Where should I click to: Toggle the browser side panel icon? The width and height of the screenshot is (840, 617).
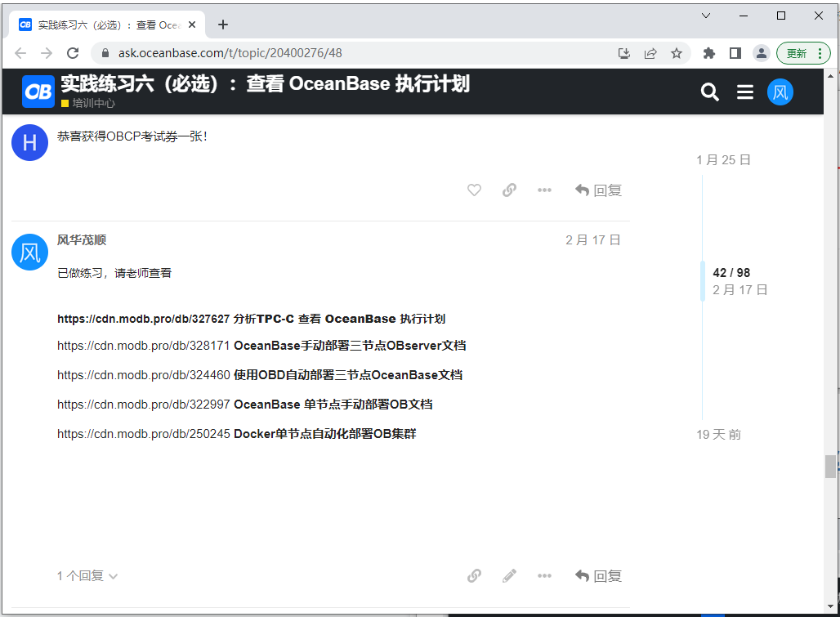(x=735, y=53)
